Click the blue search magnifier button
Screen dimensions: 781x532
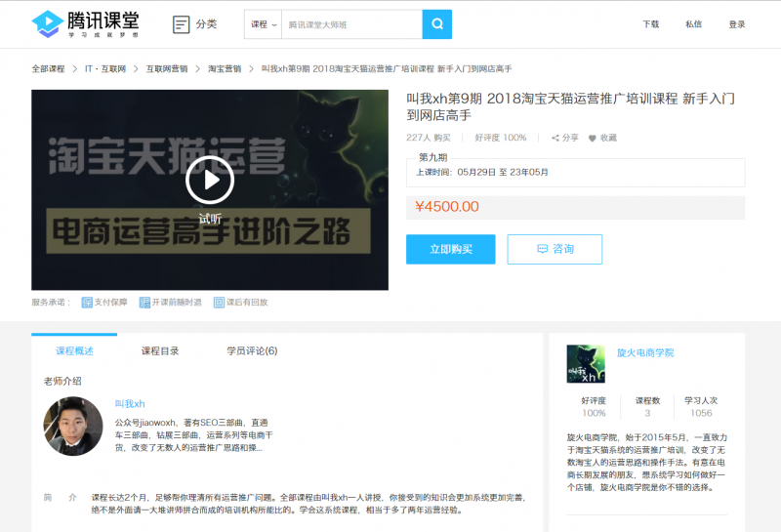pyautogui.click(x=437, y=24)
